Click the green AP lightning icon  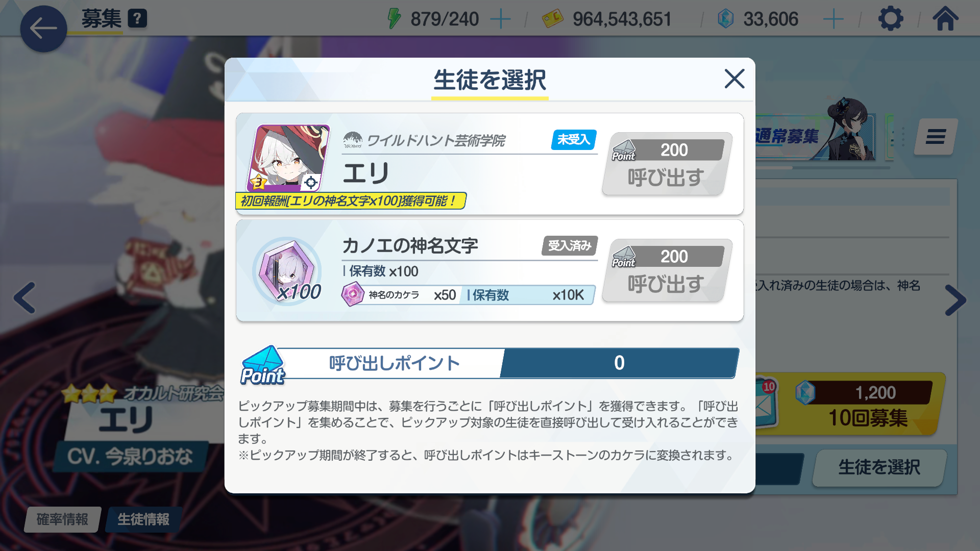click(394, 19)
